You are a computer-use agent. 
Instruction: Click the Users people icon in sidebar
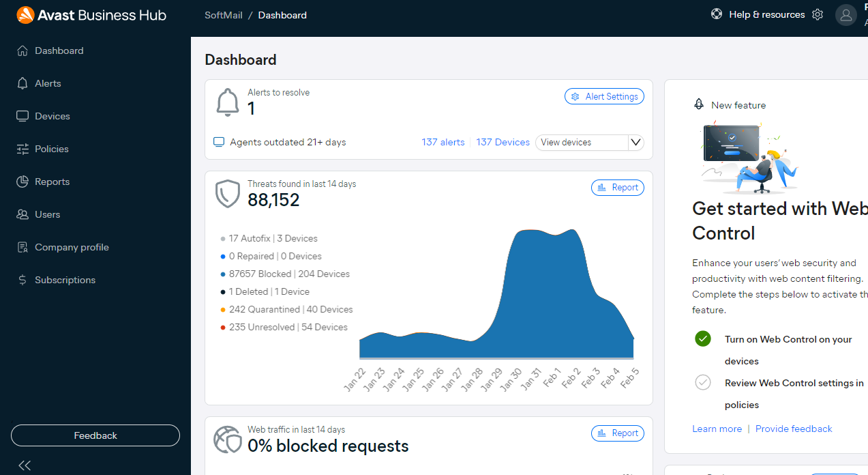[23, 214]
